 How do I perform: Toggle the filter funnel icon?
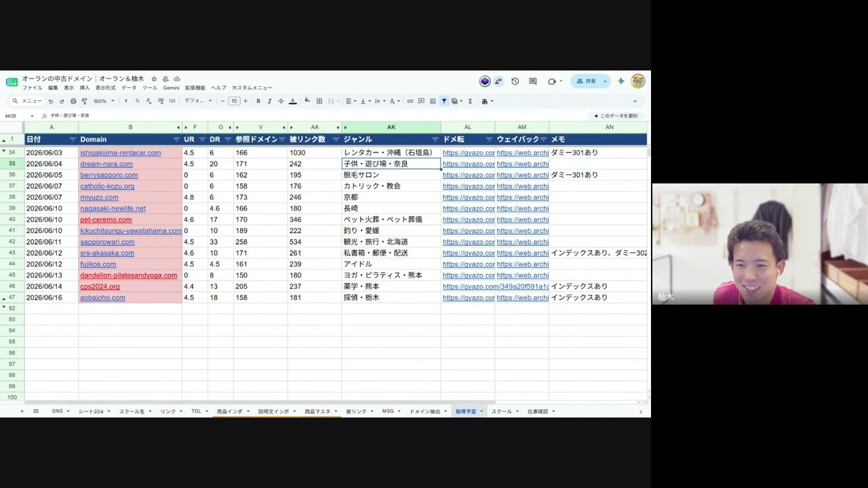(444, 101)
